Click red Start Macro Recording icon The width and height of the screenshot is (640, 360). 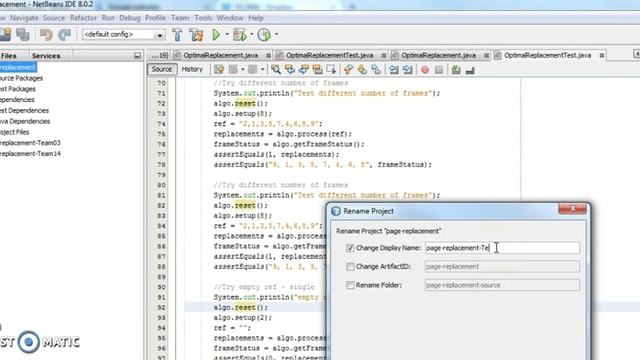(425, 70)
